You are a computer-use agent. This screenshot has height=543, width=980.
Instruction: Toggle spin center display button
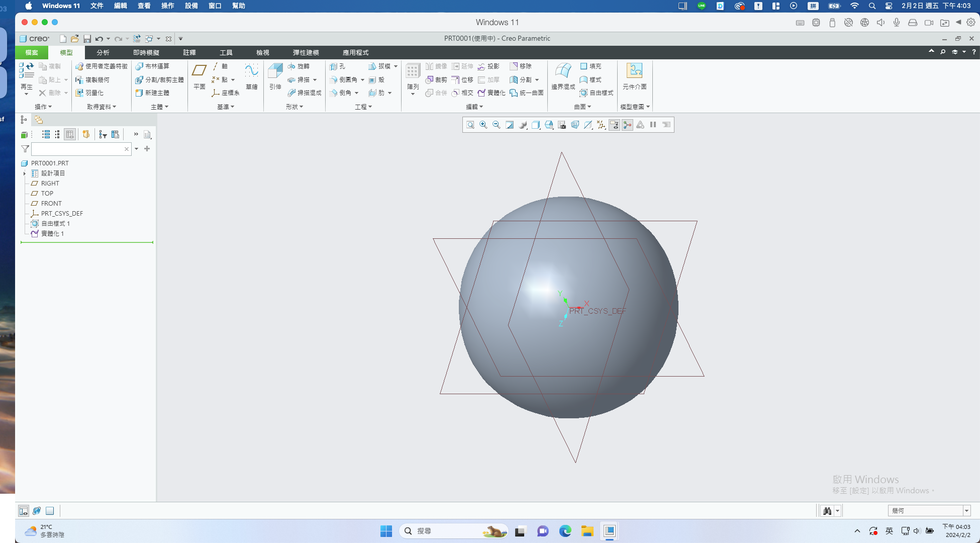(x=627, y=125)
